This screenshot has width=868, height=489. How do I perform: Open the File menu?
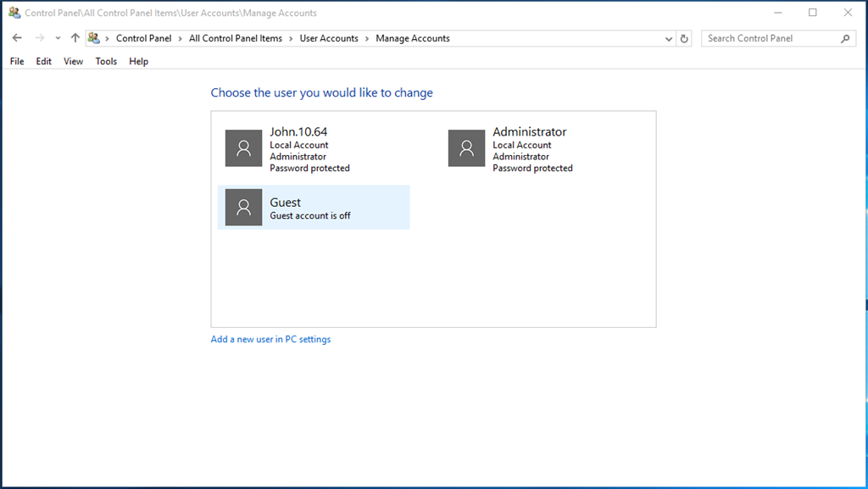[17, 61]
